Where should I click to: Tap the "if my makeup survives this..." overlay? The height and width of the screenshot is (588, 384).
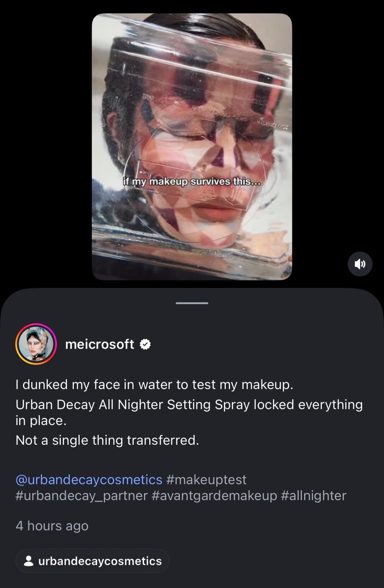[192, 182]
